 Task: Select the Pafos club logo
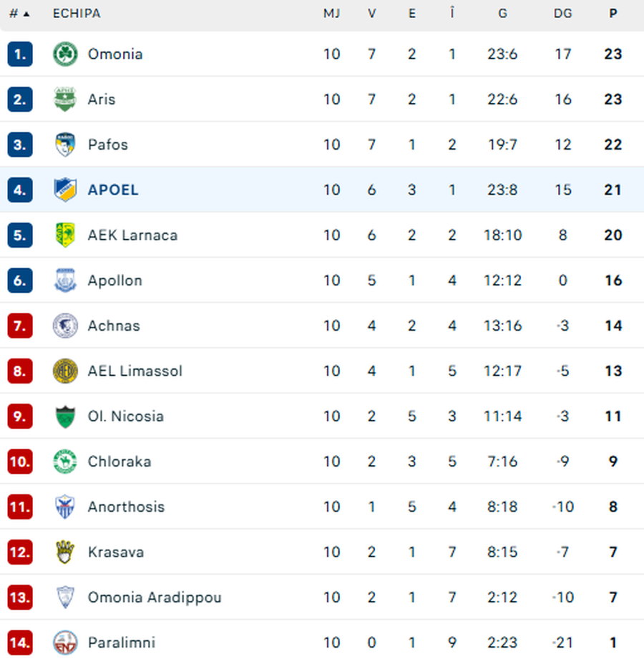[x=64, y=145]
